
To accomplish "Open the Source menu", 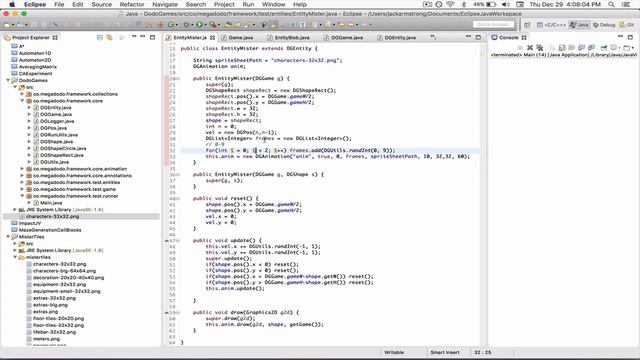I will tap(102, 4).
